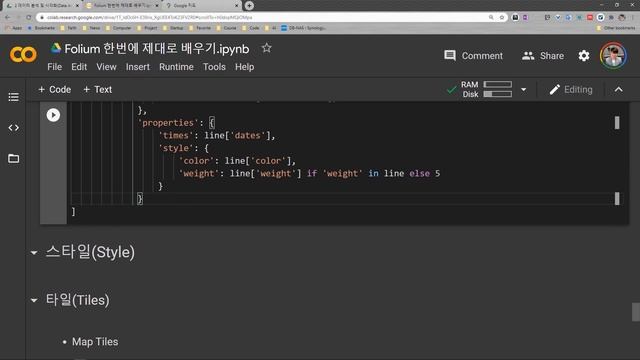
Task: Click the RAM usage bar
Action: pyautogui.click(x=498, y=84)
